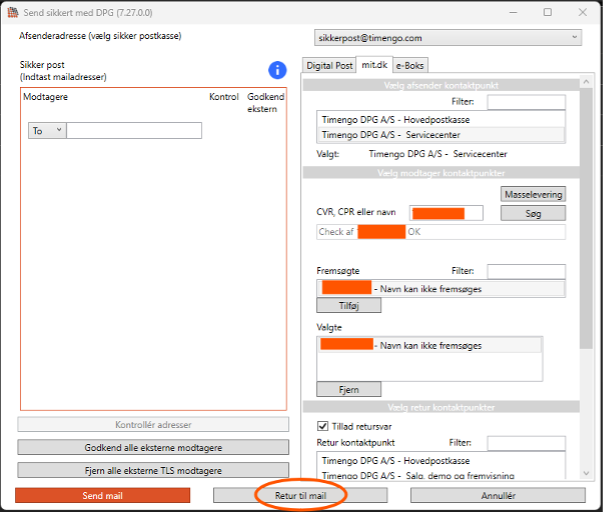
Task: Click the Masselevering button
Action: tap(533, 194)
